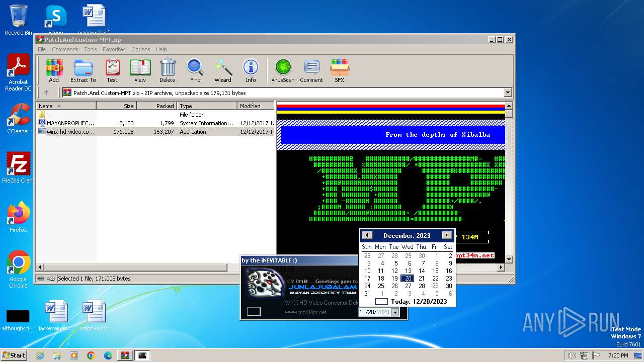The width and height of the screenshot is (644, 362).
Task: Open the Tools menu
Action: pyautogui.click(x=91, y=49)
